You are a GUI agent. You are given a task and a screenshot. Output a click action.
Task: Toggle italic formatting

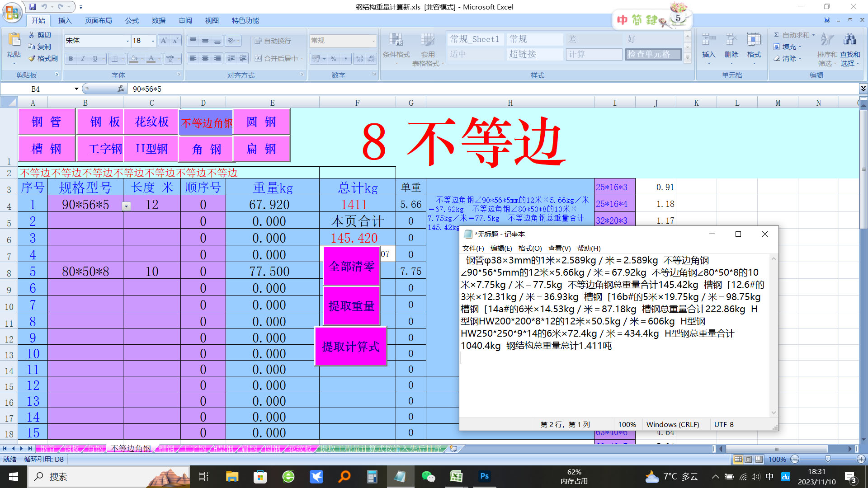83,59
